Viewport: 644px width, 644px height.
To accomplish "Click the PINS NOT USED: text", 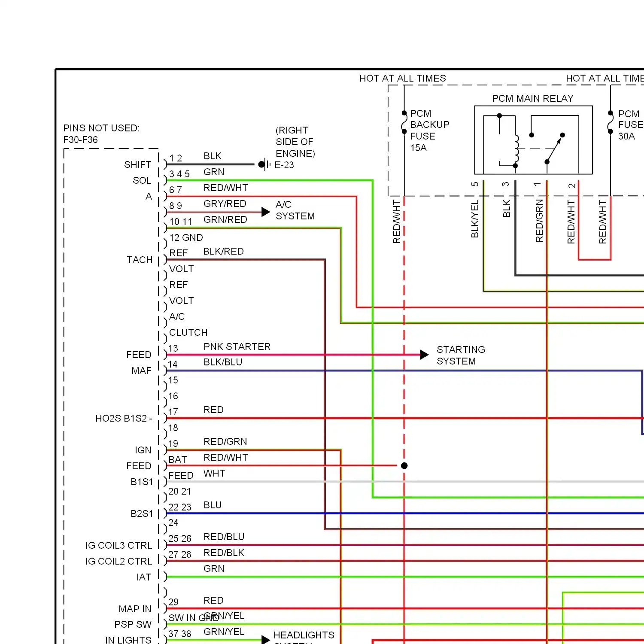I will (x=101, y=128).
